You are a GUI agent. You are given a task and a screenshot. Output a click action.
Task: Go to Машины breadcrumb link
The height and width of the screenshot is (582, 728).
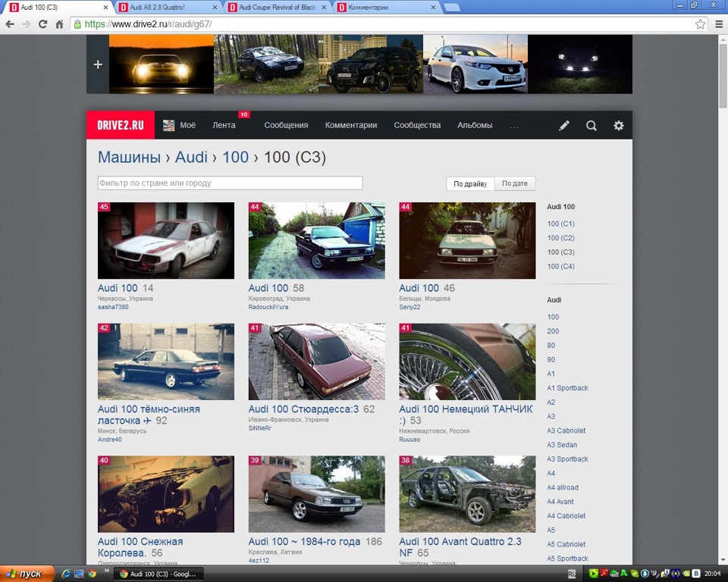[x=129, y=158]
